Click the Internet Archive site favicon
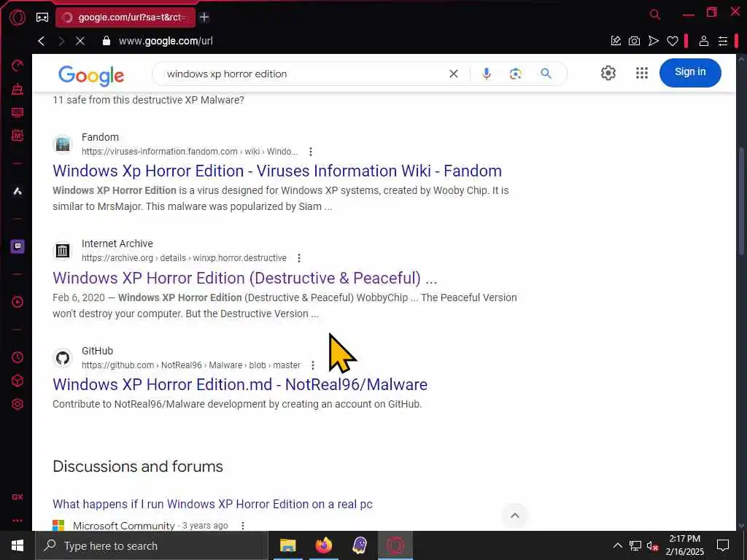 coord(63,251)
